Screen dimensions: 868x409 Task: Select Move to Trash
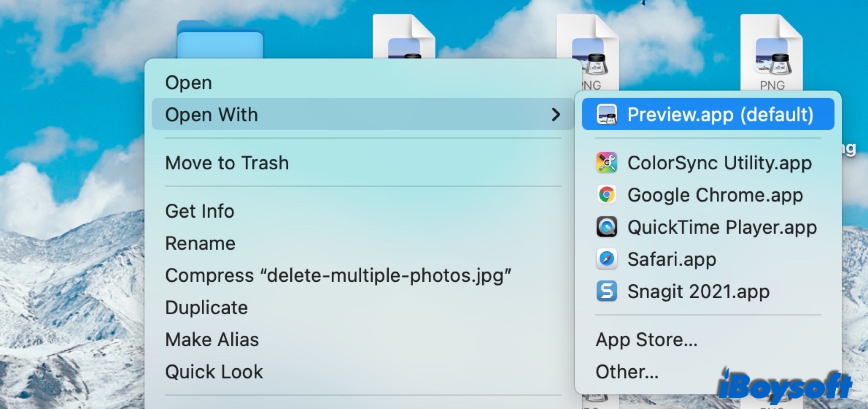pyautogui.click(x=227, y=163)
